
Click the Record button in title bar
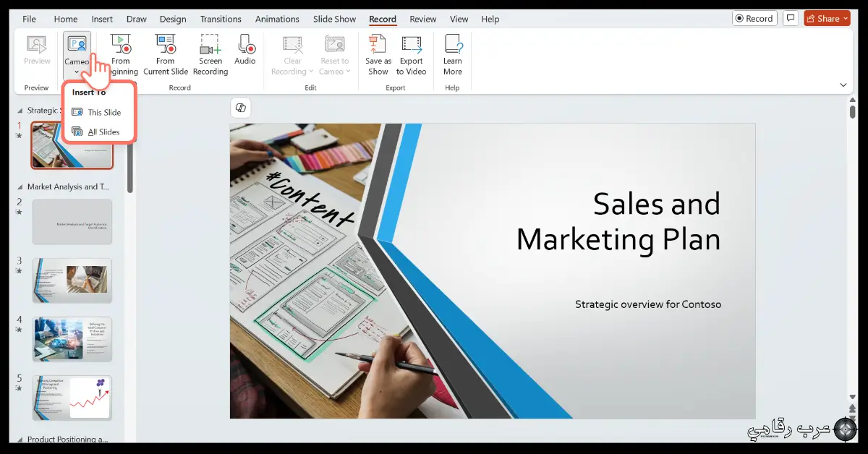[754, 19]
